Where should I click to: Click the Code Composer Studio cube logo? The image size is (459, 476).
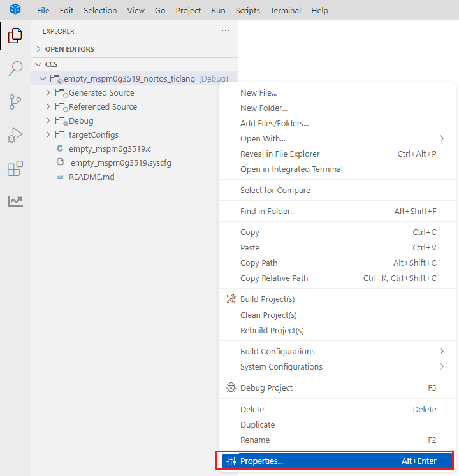pos(15,9)
